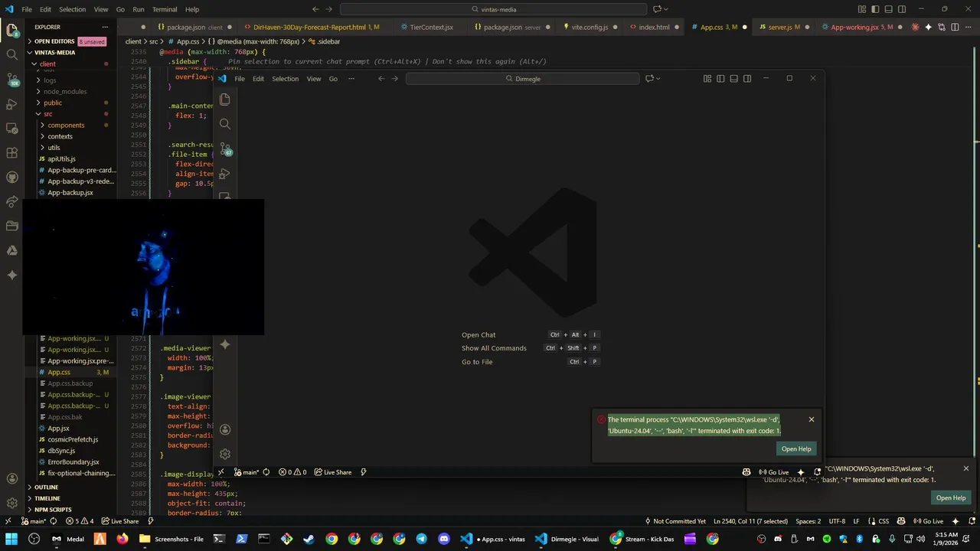Expand the TIMELINE section
Image resolution: width=980 pixels, height=551 pixels.
47,498
